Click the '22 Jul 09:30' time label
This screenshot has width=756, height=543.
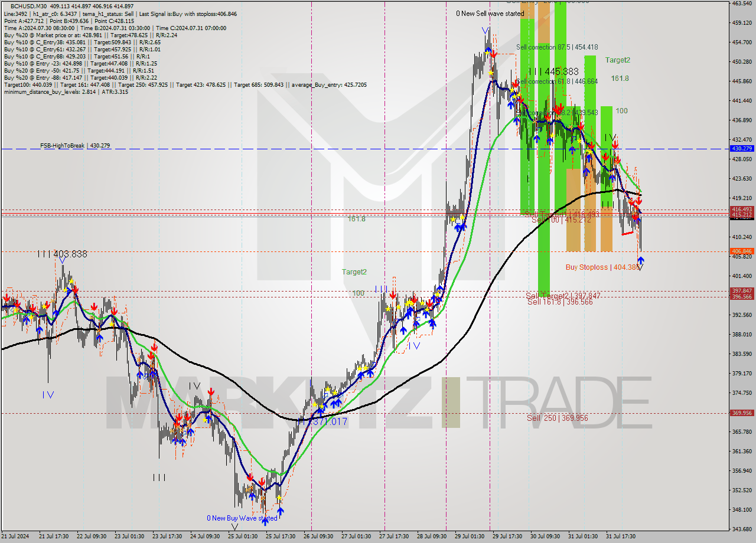point(90,537)
